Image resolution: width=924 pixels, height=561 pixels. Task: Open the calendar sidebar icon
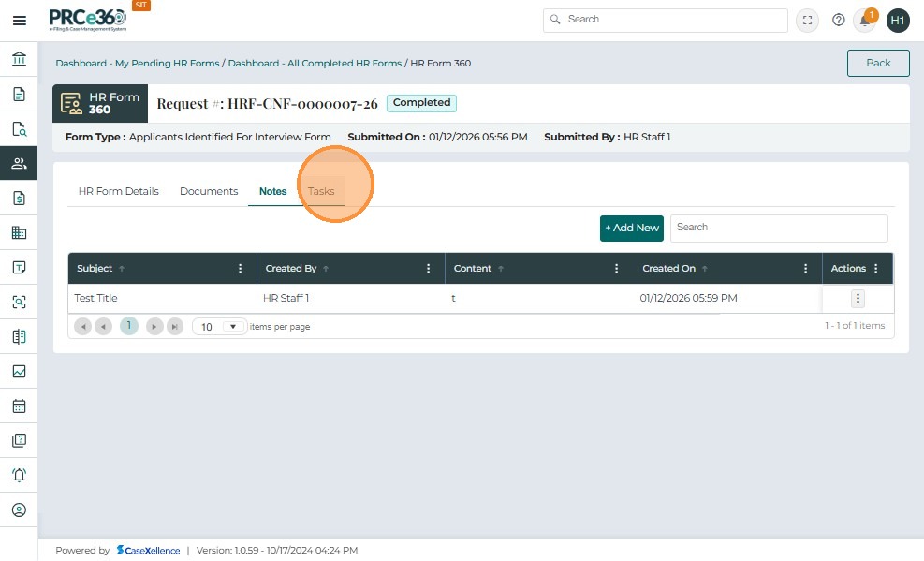19,406
